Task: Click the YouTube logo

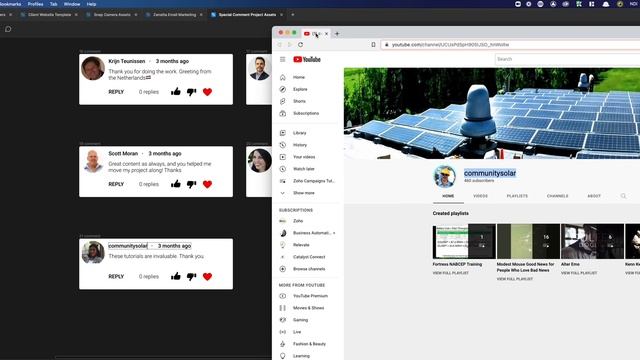Action: point(307,60)
